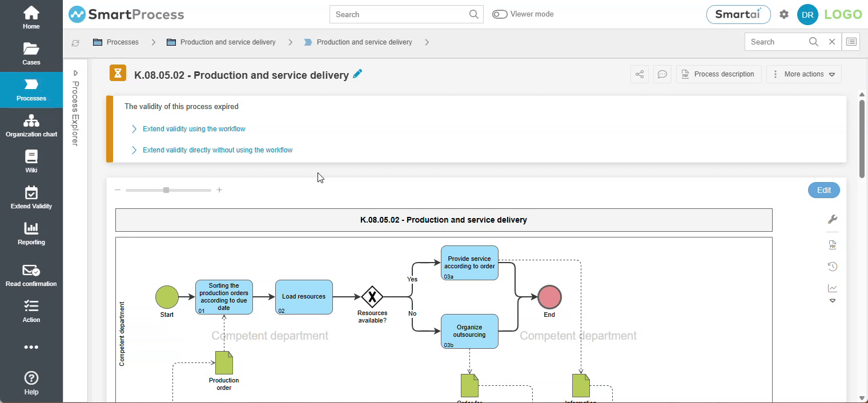
Task: Click the Process description button
Action: click(x=719, y=74)
